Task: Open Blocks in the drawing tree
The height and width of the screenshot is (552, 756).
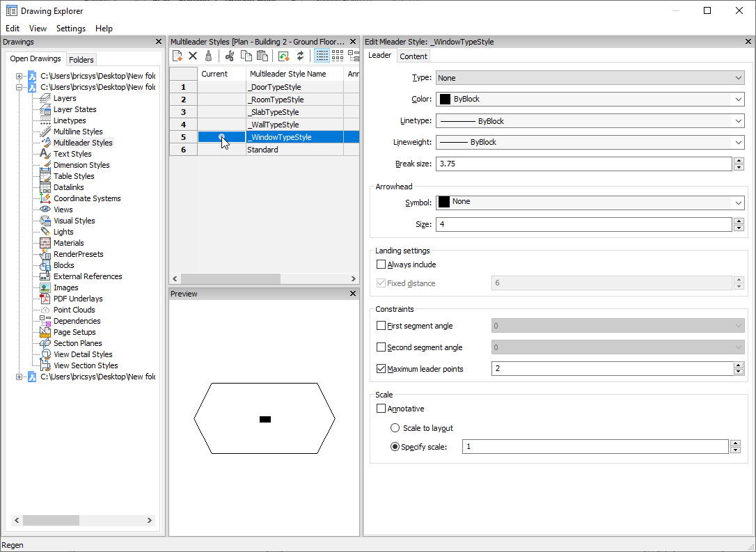Action: coord(63,265)
